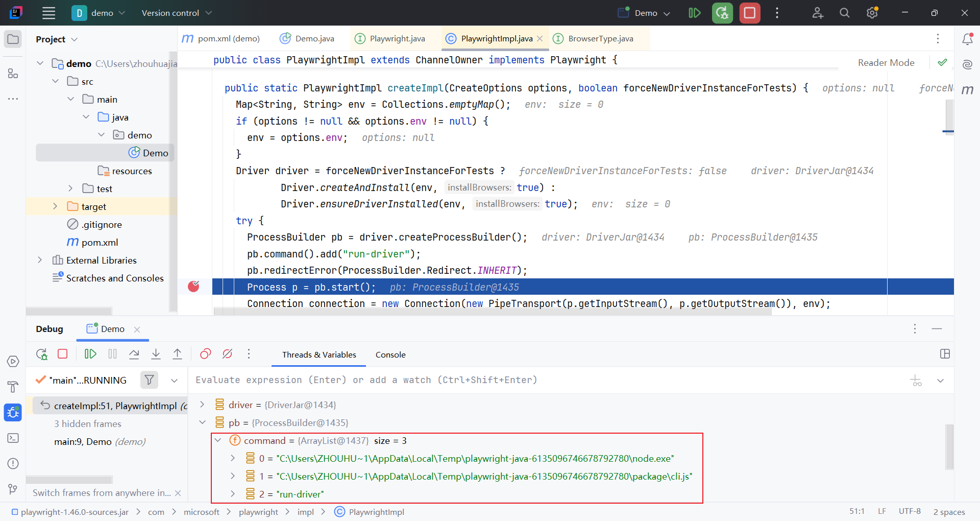The width and height of the screenshot is (980, 521).
Task: Open the Problems tool window icon
Action: point(13,464)
